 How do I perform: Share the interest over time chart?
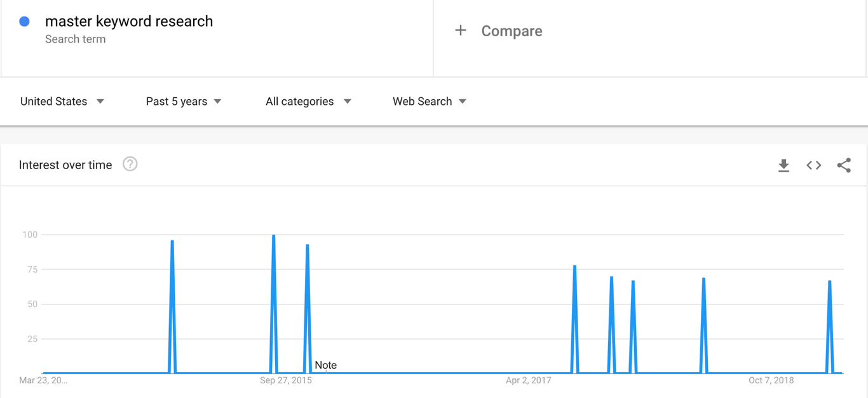(844, 165)
